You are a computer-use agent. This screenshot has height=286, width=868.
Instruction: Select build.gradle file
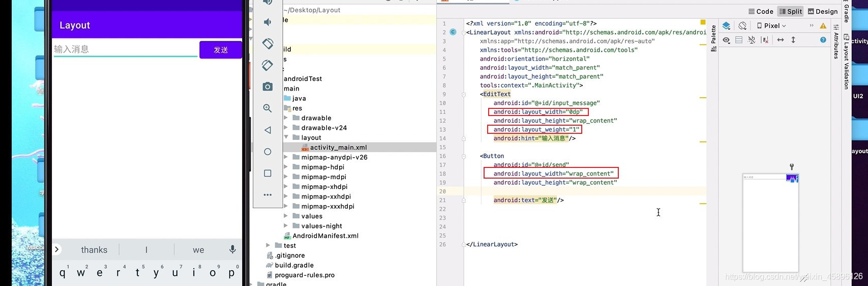coord(290,265)
